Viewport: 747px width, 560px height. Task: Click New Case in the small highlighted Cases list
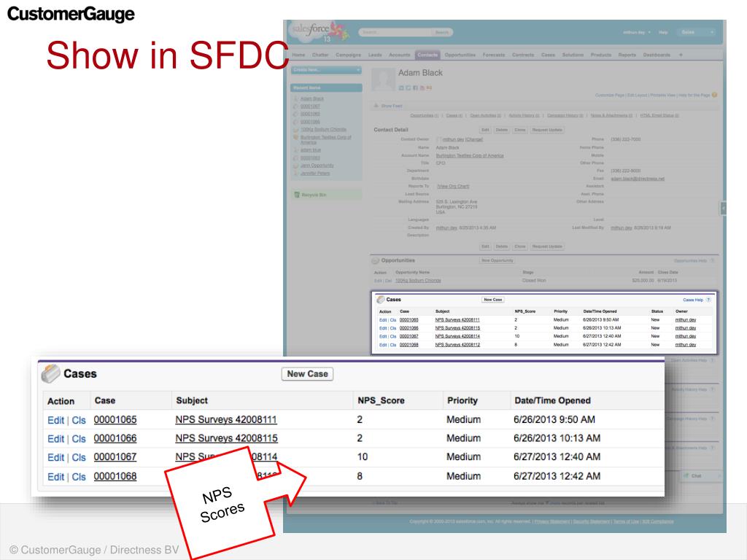point(493,300)
